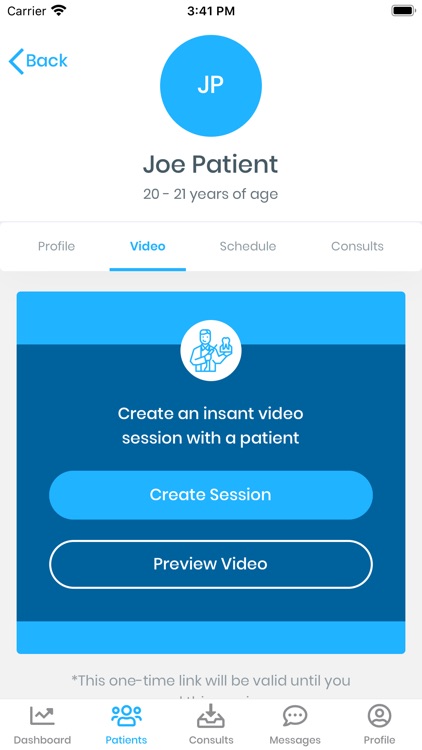Click the Wi-Fi status icon
This screenshot has width=422, height=750.
click(x=59, y=11)
